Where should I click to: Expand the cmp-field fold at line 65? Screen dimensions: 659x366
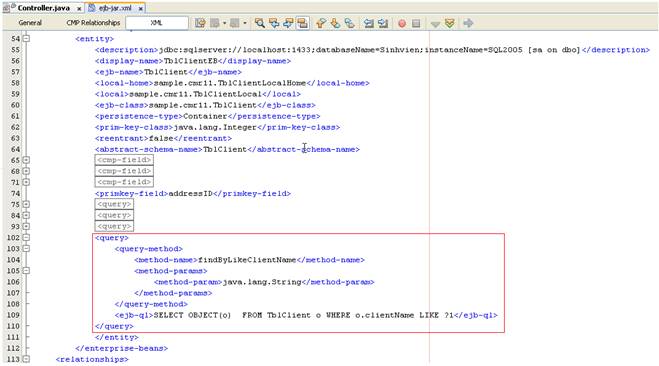[26, 160]
